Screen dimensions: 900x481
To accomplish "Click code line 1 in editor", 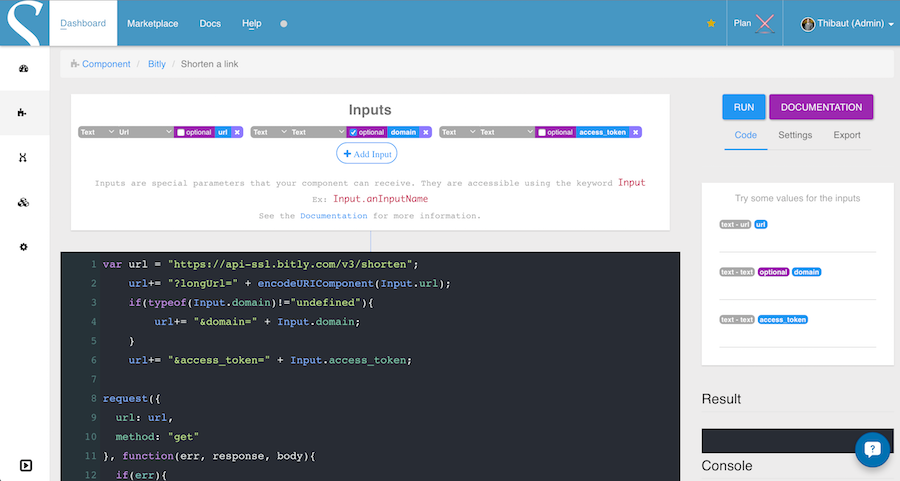I will pyautogui.click(x=261, y=265).
